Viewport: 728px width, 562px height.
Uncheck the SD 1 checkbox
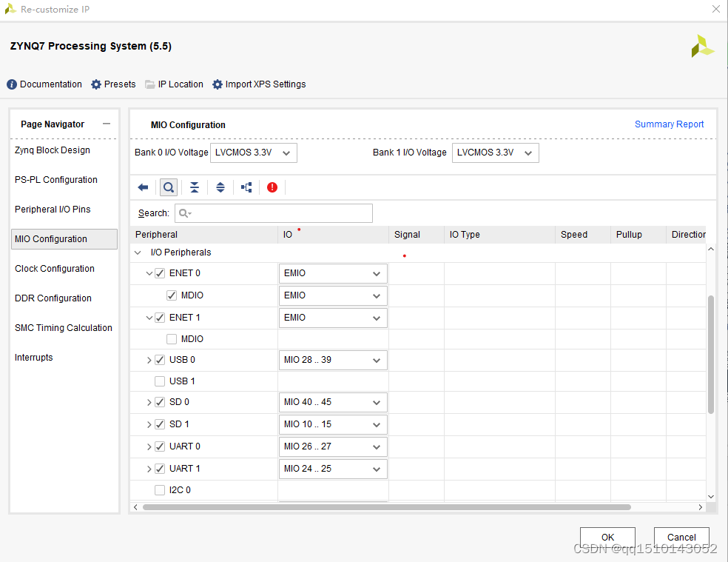[x=160, y=424]
